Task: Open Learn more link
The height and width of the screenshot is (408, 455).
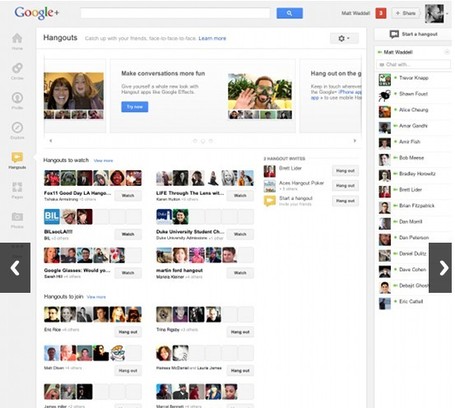Action: click(212, 38)
